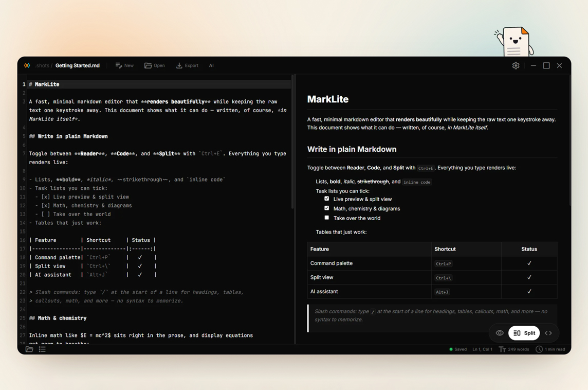Click the '| AI assistant' source table row
588x390 pixels.
(93, 275)
